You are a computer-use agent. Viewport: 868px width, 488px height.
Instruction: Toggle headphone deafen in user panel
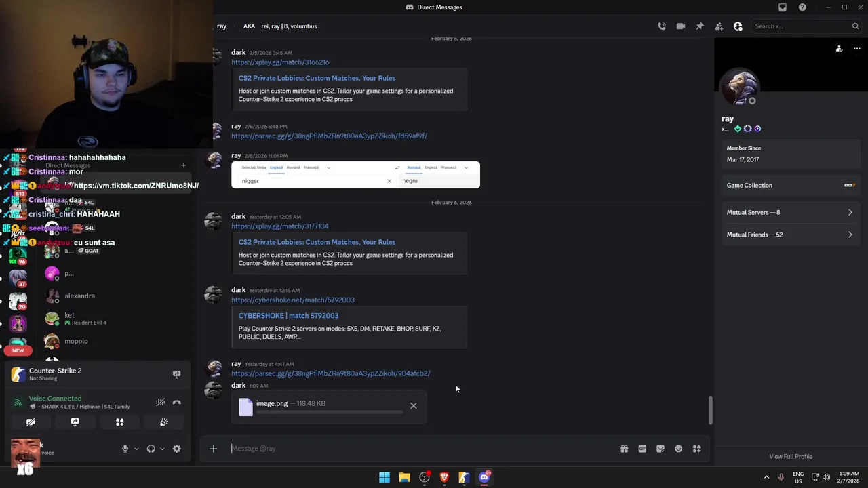pyautogui.click(x=151, y=449)
